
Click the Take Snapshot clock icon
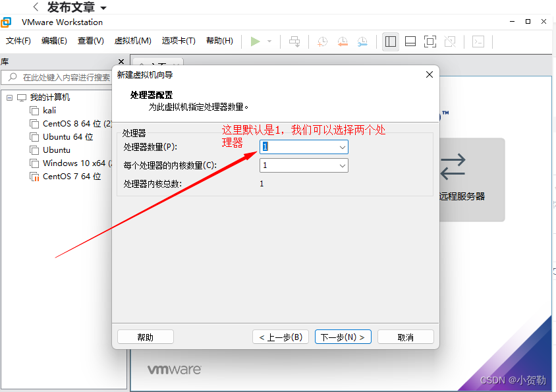click(322, 42)
